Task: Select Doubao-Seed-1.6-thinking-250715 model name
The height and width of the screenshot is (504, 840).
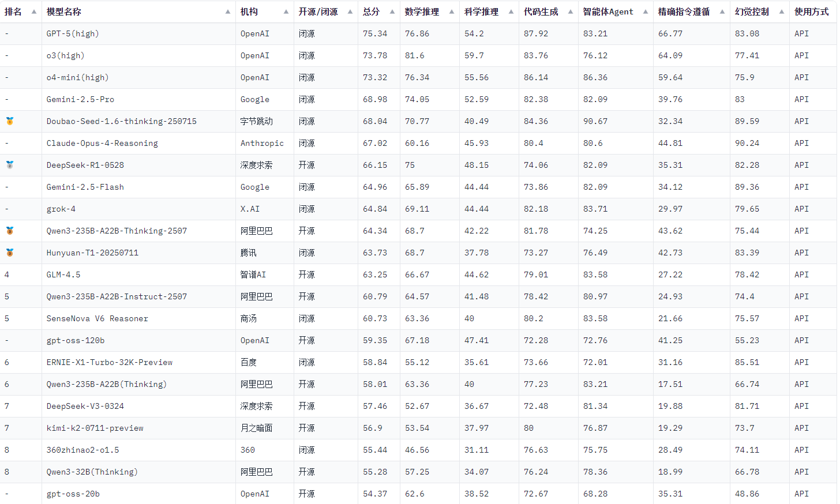Action: (x=122, y=121)
